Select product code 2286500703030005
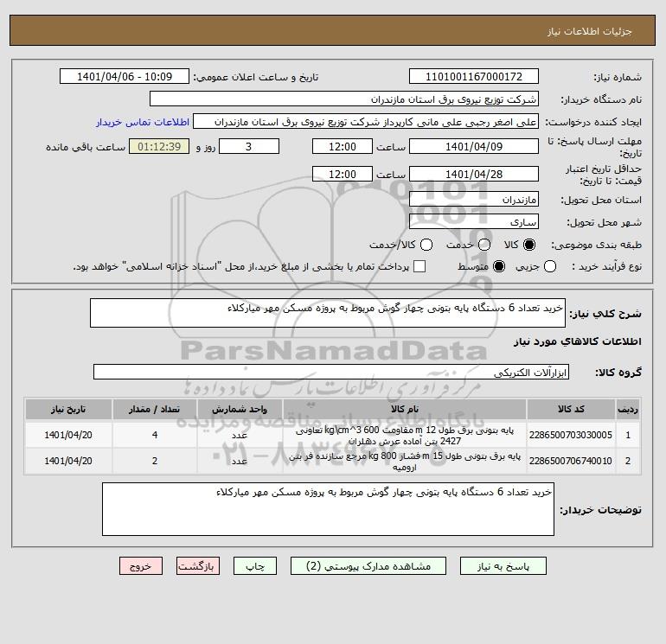This screenshot has height=644, width=666. point(571,435)
